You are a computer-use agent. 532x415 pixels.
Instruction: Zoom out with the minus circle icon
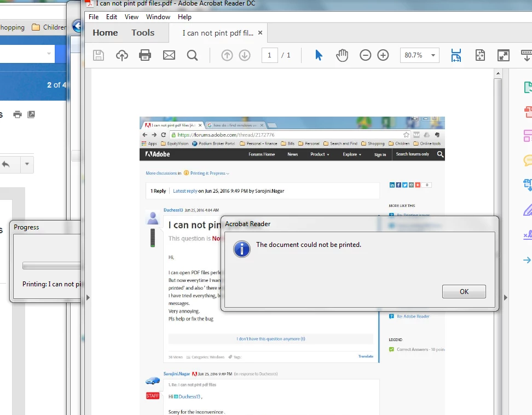click(366, 55)
